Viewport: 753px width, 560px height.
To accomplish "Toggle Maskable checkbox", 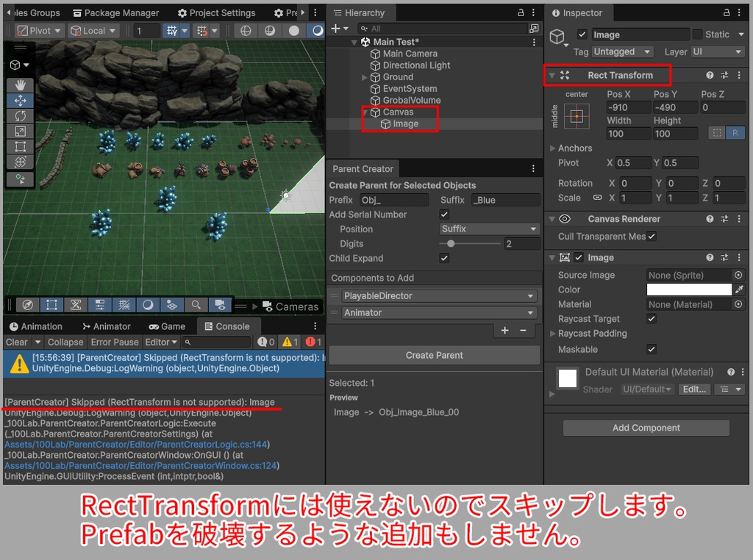I will pos(652,349).
